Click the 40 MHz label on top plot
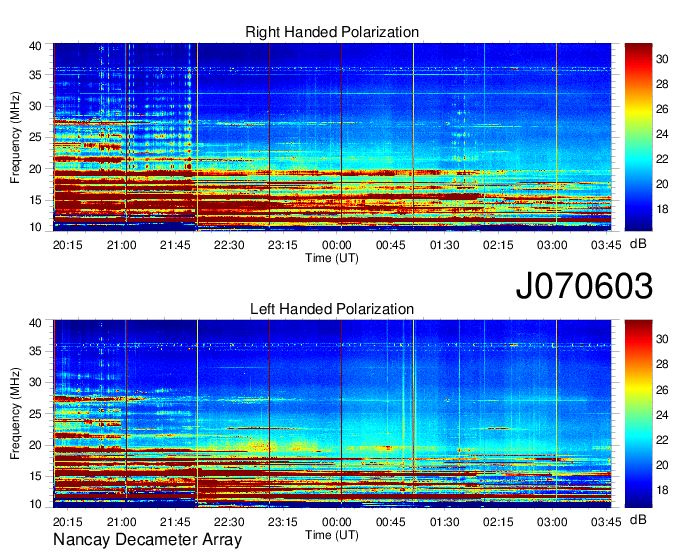 point(35,46)
